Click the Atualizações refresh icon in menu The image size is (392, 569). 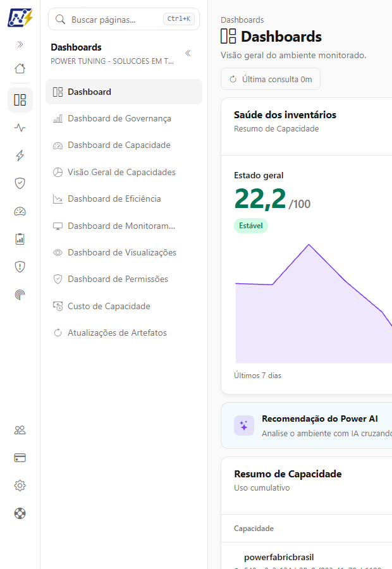click(x=58, y=333)
